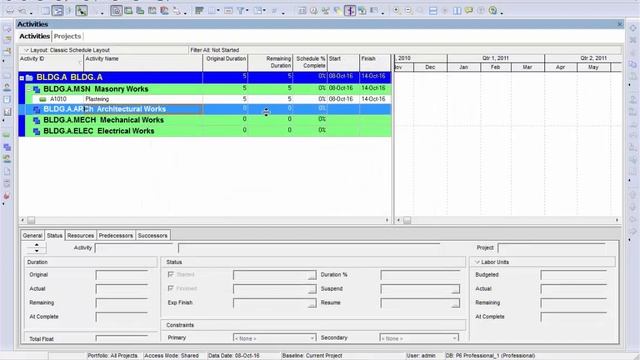Toggle the Started checkbox

coord(171,274)
